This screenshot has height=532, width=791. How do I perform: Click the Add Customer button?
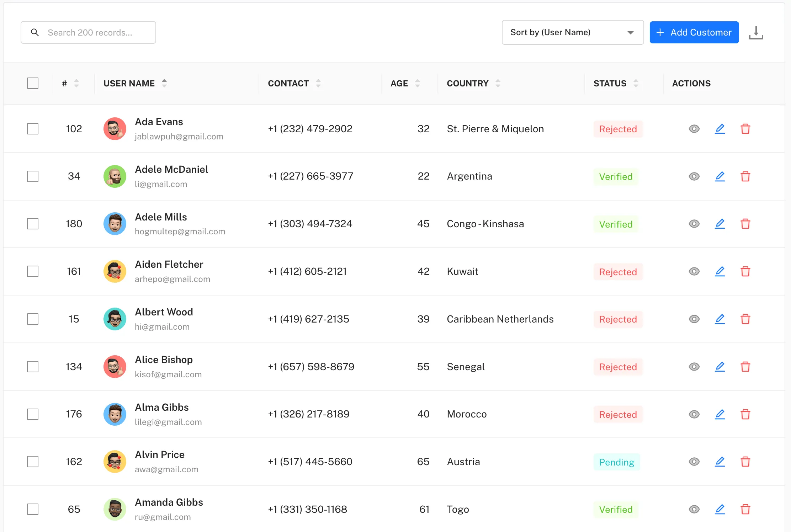(694, 32)
